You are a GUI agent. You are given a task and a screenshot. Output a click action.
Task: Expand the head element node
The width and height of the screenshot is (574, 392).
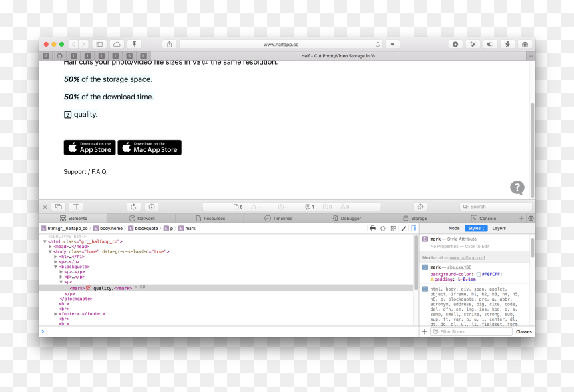pos(50,247)
